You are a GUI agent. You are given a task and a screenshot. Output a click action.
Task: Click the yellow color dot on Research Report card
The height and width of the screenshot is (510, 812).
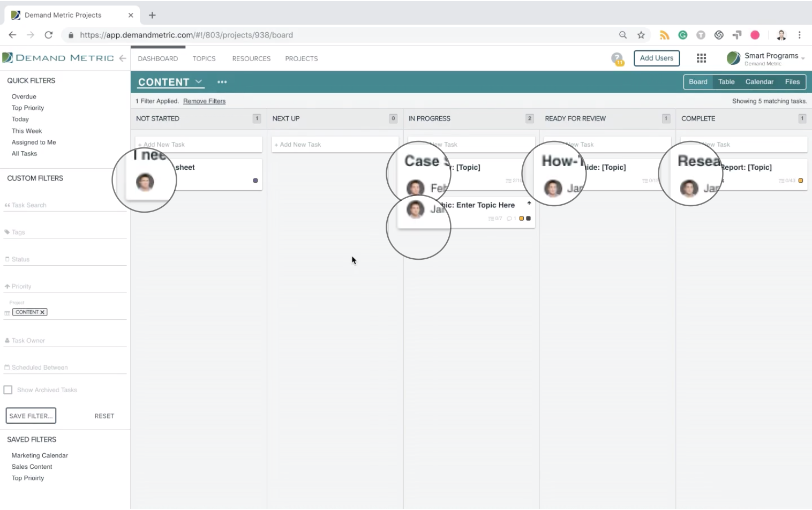(x=801, y=181)
